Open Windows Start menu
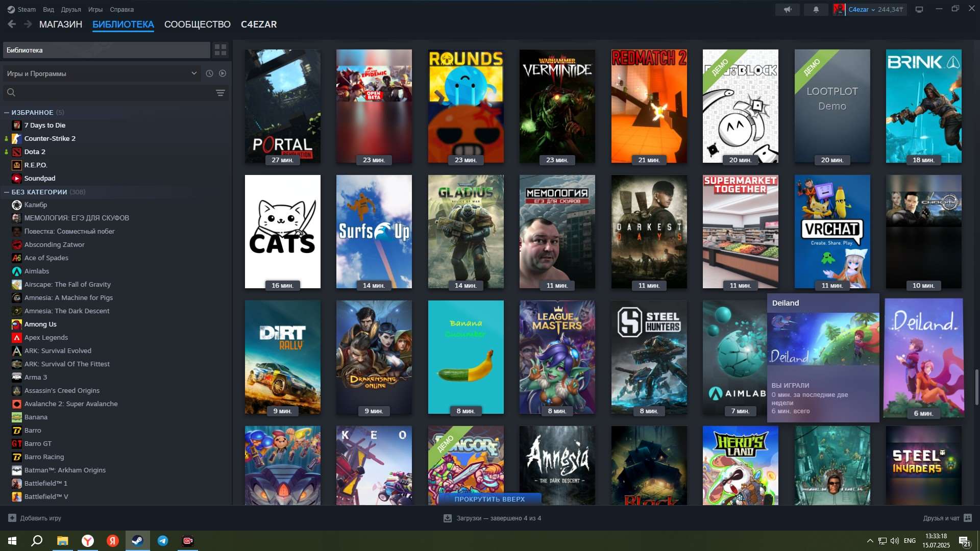Image resolution: width=980 pixels, height=551 pixels. point(12,541)
